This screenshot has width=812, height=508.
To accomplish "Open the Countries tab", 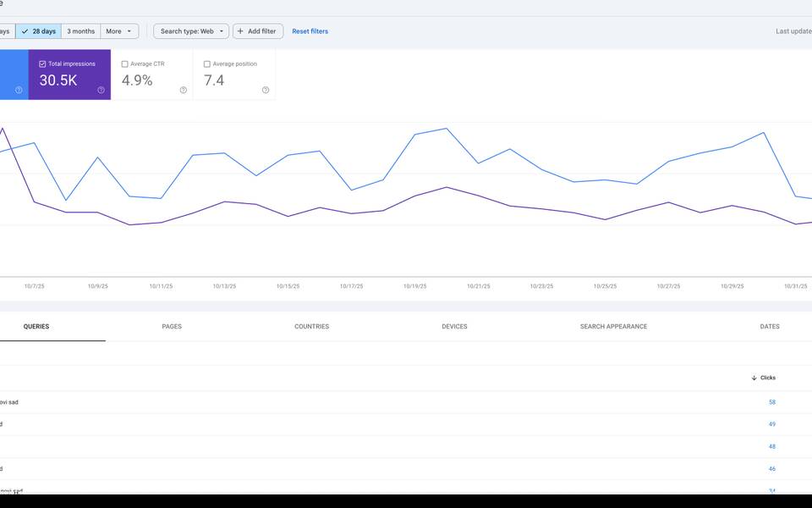I will tap(311, 326).
